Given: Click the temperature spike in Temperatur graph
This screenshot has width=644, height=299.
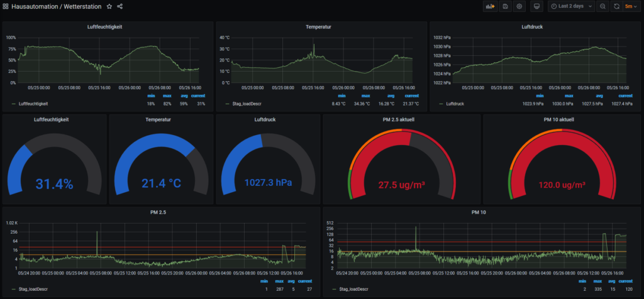Looking at the screenshot, I should tap(314, 49).
